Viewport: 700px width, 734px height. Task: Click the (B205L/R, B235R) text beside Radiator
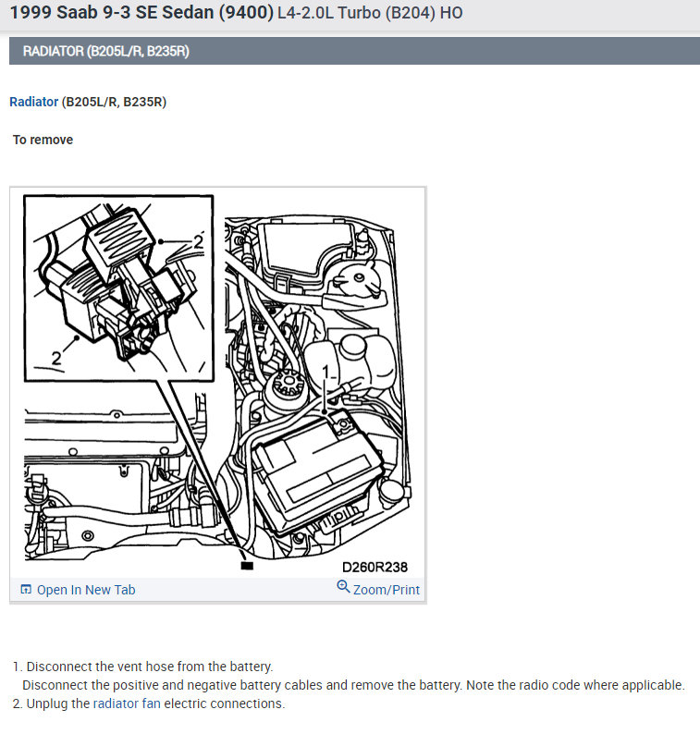click(x=114, y=102)
